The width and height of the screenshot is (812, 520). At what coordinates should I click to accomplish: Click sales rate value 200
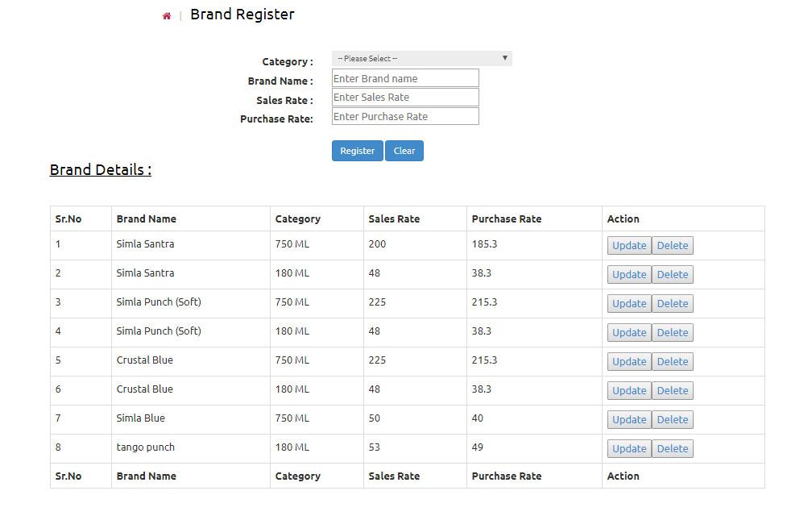click(377, 244)
